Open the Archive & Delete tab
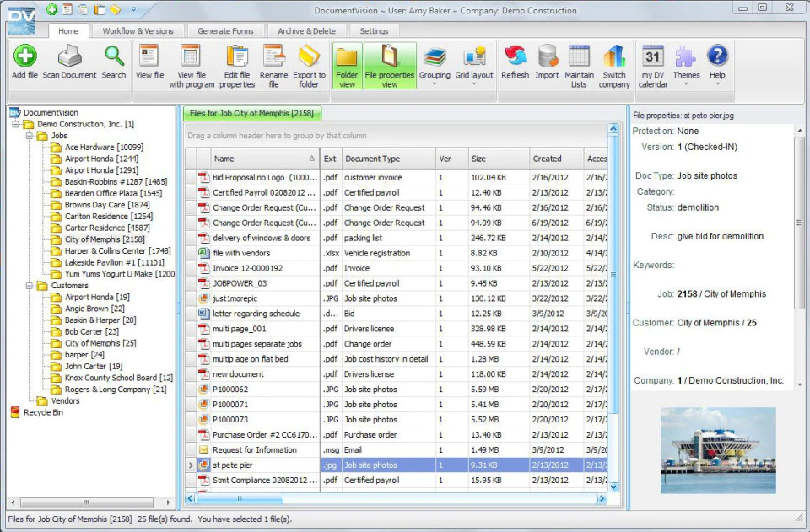The image size is (810, 532). (307, 31)
